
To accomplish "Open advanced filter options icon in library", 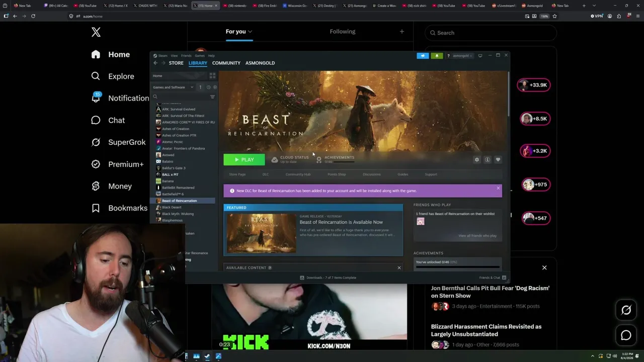I will click(212, 97).
